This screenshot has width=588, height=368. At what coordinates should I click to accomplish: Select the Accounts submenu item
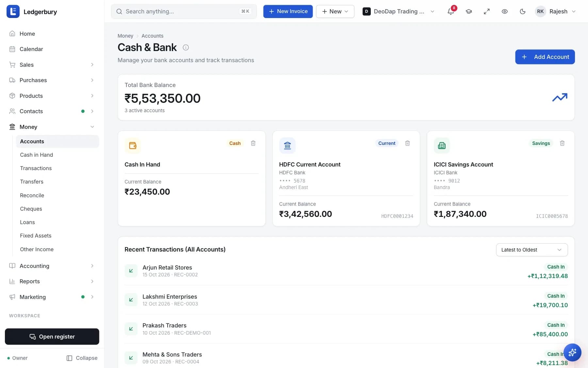pos(57,141)
